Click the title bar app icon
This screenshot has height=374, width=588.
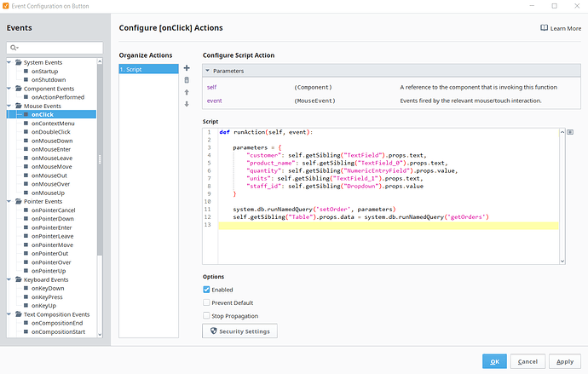6,6
